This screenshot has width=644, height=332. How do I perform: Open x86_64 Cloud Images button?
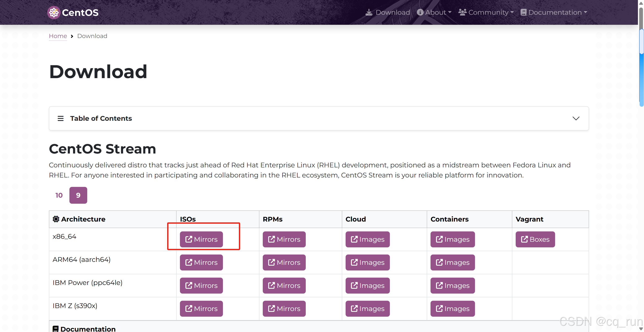point(367,239)
